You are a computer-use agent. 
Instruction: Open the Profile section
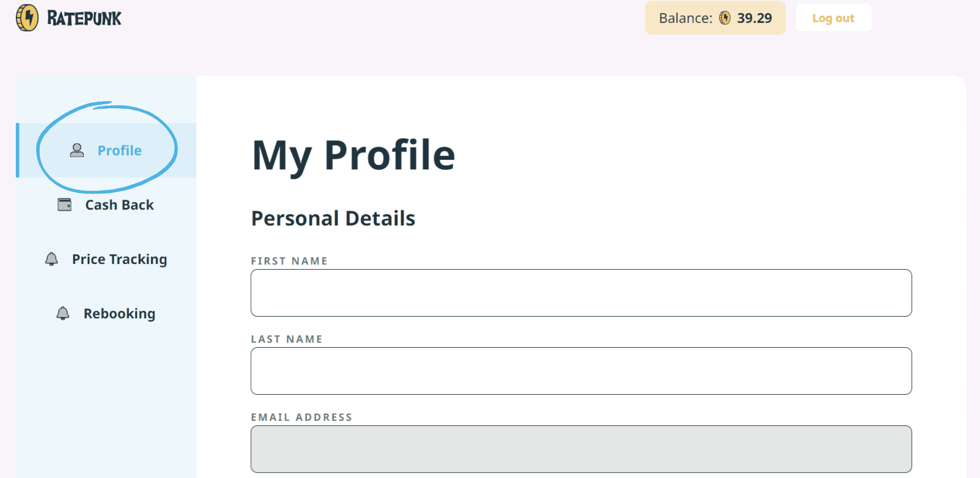pyautogui.click(x=119, y=151)
